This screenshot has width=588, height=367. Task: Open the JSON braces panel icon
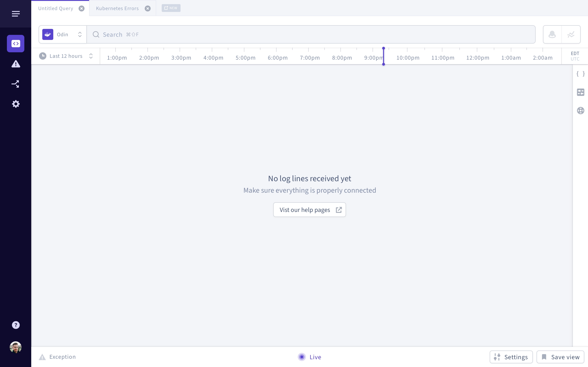coord(580,74)
